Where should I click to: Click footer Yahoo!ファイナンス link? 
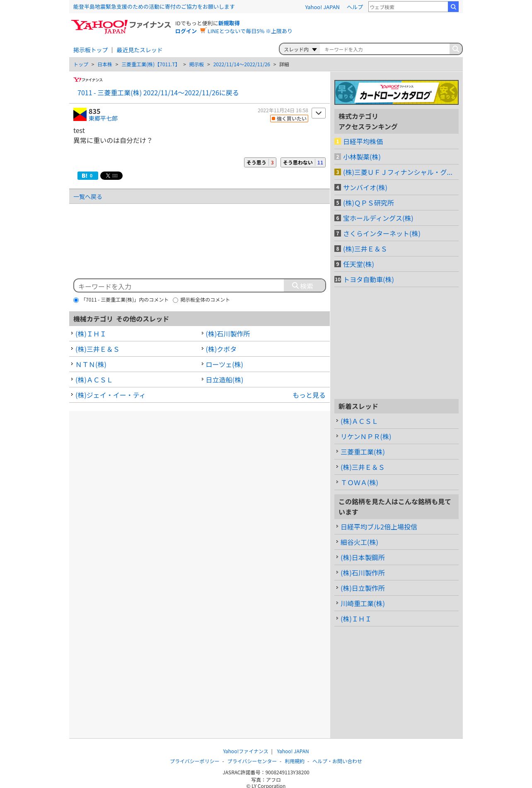click(245, 751)
